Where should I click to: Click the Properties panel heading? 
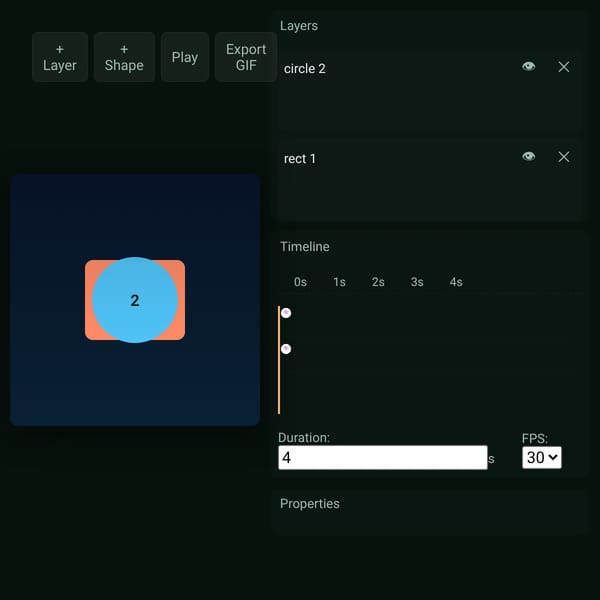tap(310, 504)
